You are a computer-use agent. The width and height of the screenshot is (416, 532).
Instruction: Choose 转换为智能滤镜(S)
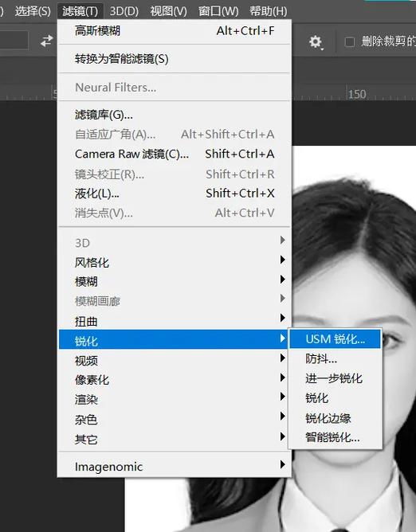point(175,59)
